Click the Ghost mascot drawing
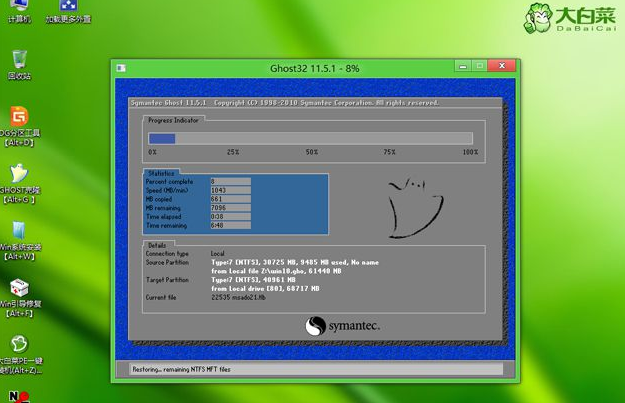 click(415, 208)
